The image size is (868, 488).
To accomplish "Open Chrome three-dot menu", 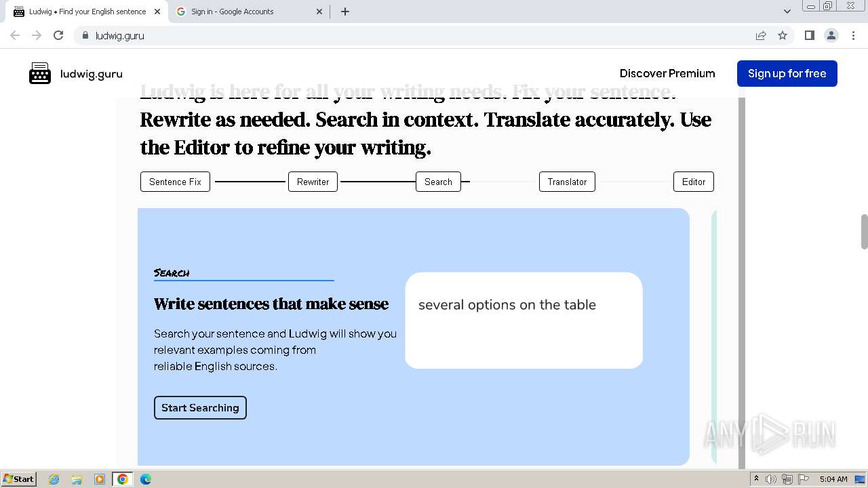I will (x=852, y=35).
